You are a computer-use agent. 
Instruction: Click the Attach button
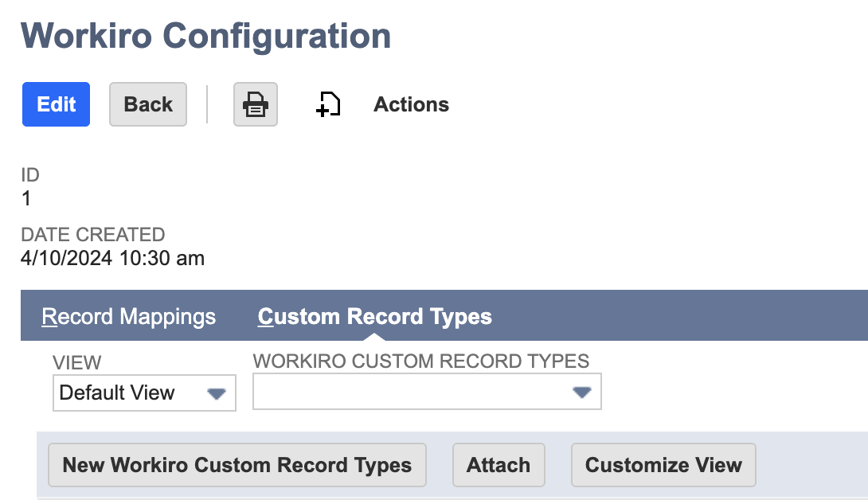point(499,465)
